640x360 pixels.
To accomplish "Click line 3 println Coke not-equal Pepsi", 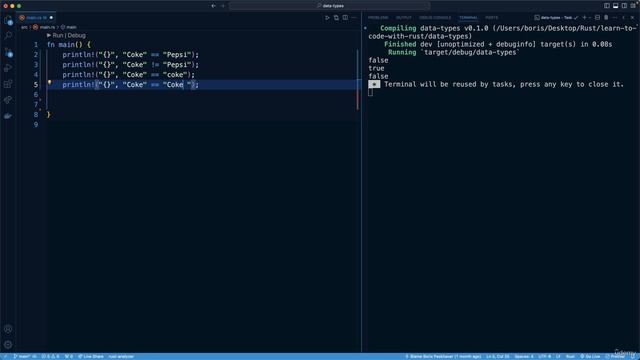I will tap(131, 64).
